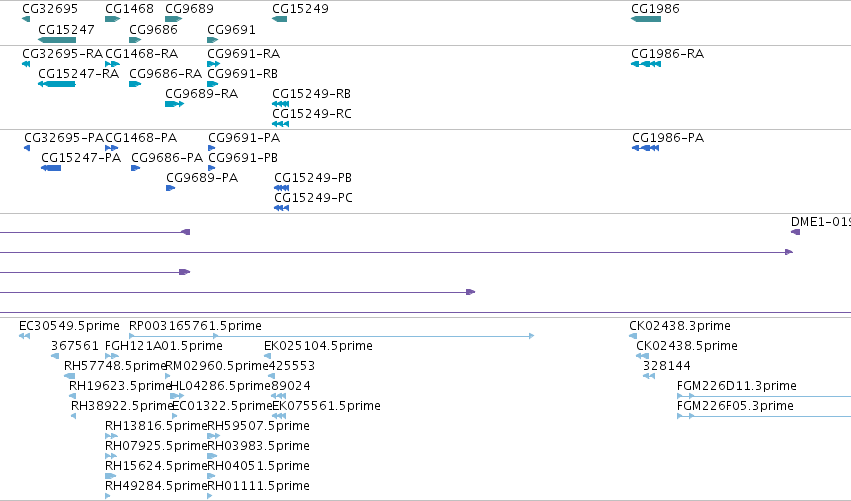Select the CK02438.5prime EST glyph

pos(643,356)
